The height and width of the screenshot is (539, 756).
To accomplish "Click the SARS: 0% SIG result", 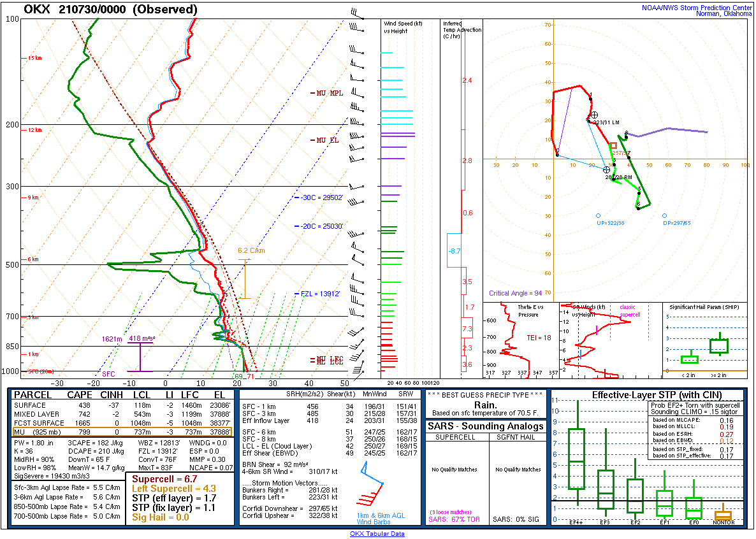I will [x=516, y=520].
